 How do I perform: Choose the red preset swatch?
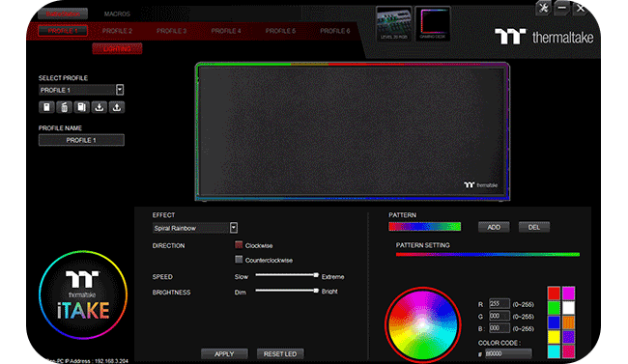coord(554,294)
